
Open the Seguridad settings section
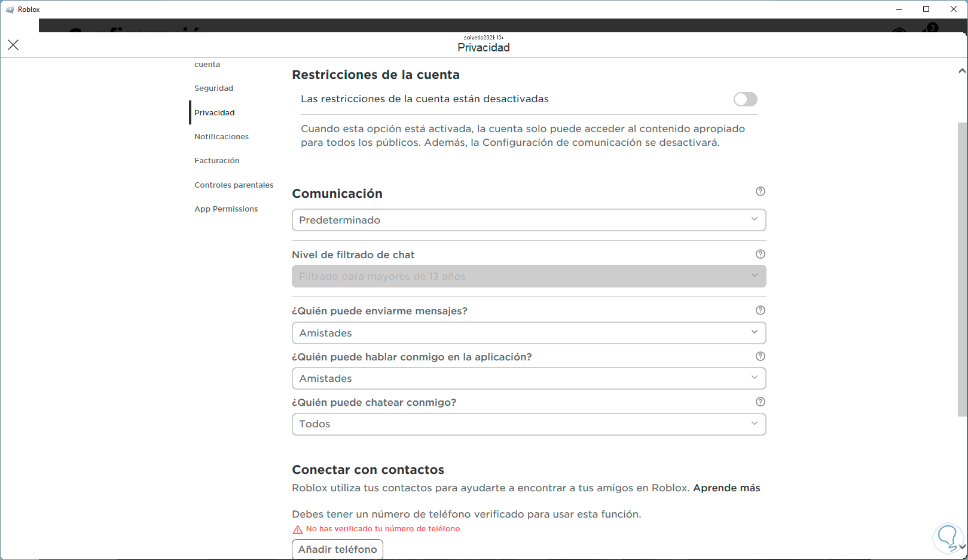[x=213, y=88]
